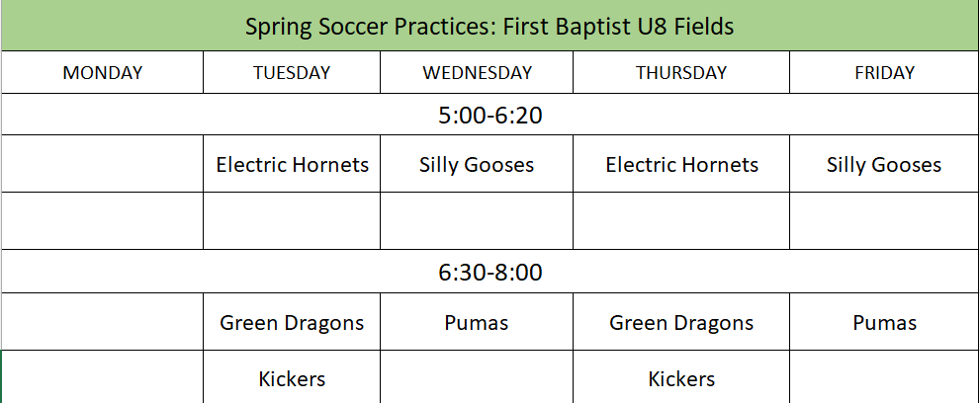Click Tuesday's Electric Hornets cell

292,165
